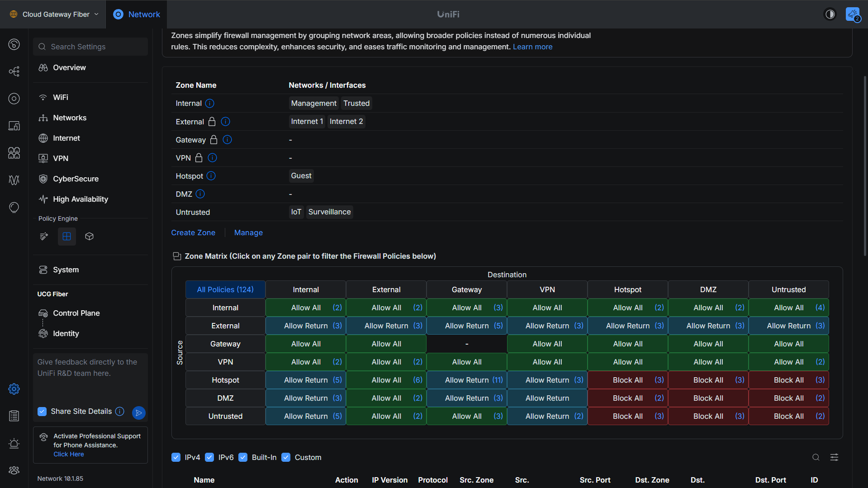Screen dimensions: 868x488
Task: Focus the Search Settings input field
Action: point(90,47)
